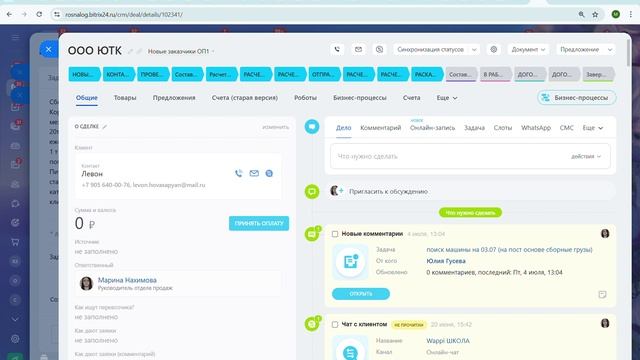Click pencil icon beside О СДЕЛКЕ heading

click(104, 127)
